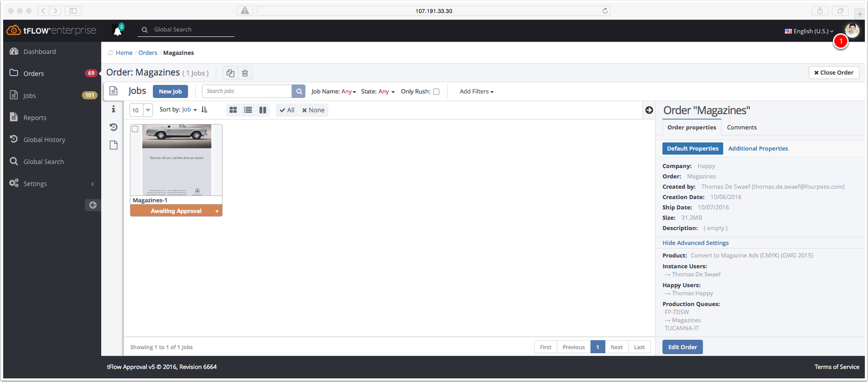Viewport: 868px width, 382px height.
Task: Select all jobs with All toggle
Action: coord(287,110)
